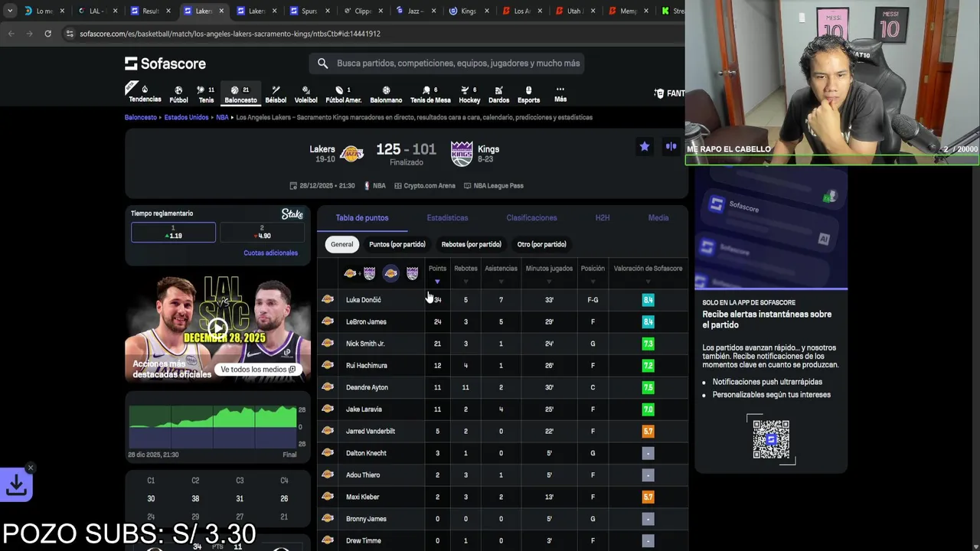Select odds option 2 at 4.90
980x551 pixels.
click(x=262, y=232)
